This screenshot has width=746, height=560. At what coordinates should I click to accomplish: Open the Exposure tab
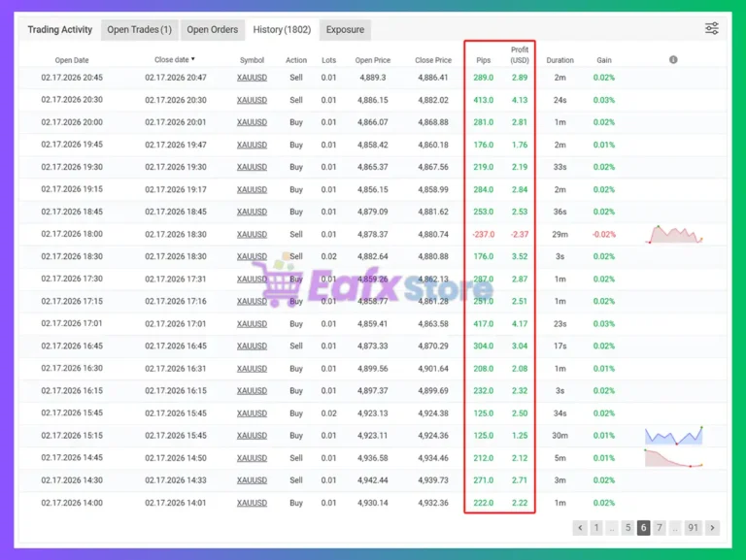(346, 30)
